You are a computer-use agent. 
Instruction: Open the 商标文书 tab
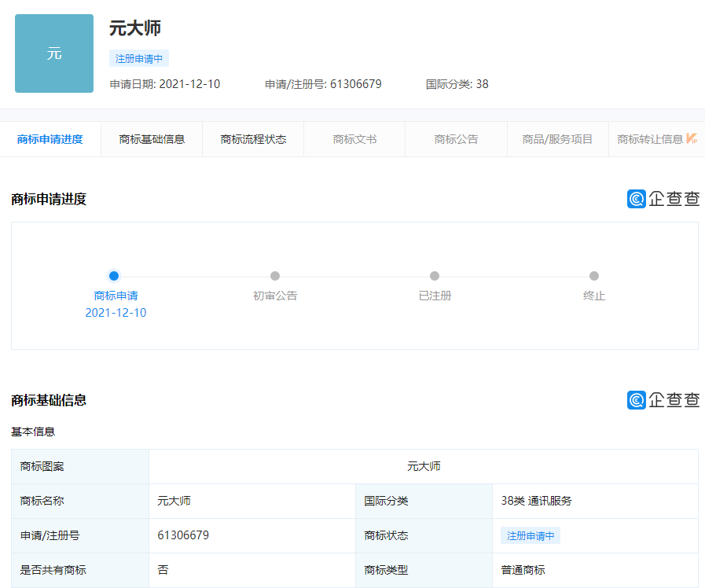point(354,139)
